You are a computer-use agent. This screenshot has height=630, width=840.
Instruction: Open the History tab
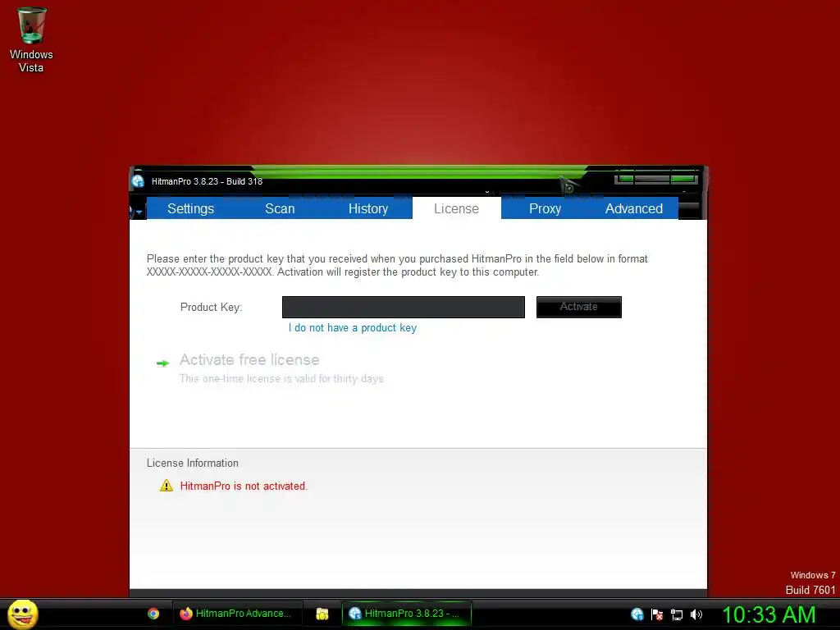(x=368, y=208)
